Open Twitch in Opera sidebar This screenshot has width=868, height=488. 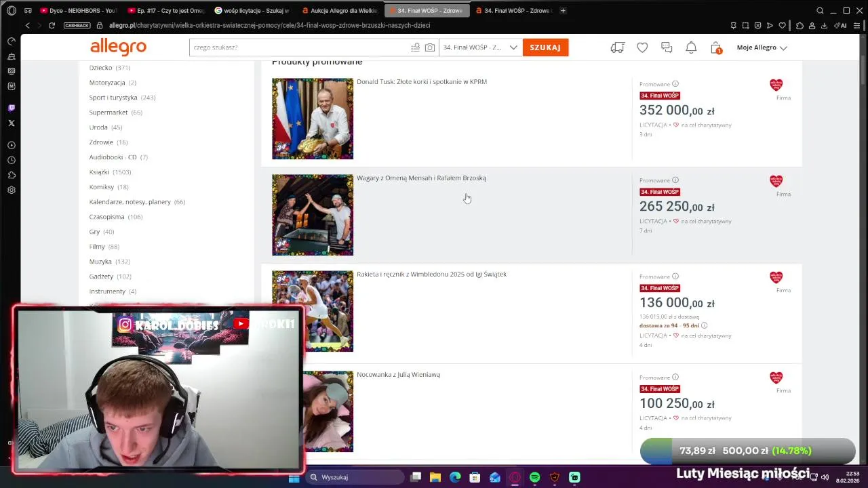pos(12,108)
